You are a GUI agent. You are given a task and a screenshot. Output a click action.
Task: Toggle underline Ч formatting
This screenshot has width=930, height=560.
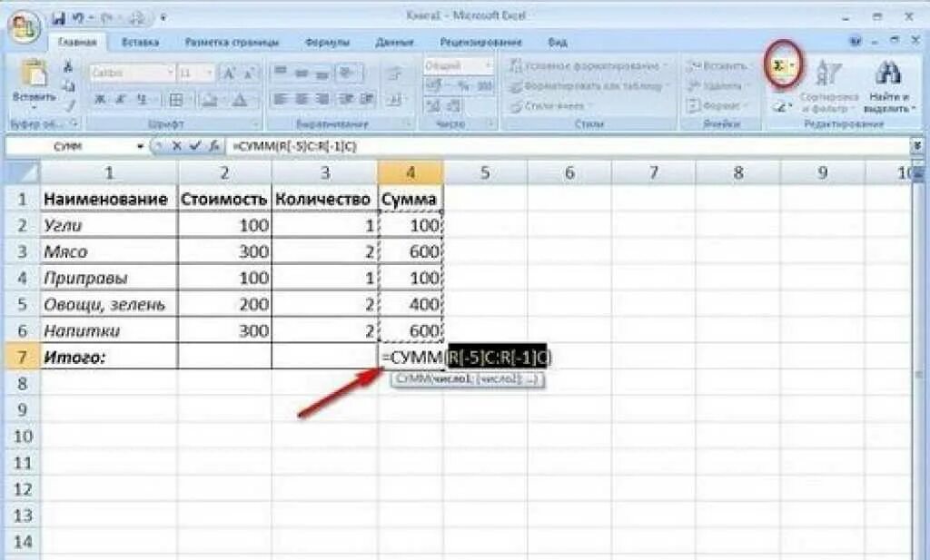[141, 100]
